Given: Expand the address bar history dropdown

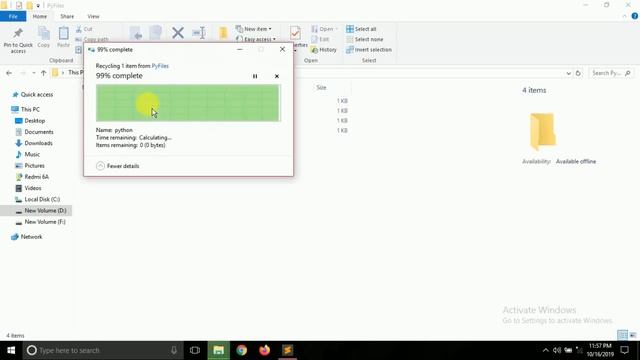Looking at the screenshot, I should click(x=569, y=73).
